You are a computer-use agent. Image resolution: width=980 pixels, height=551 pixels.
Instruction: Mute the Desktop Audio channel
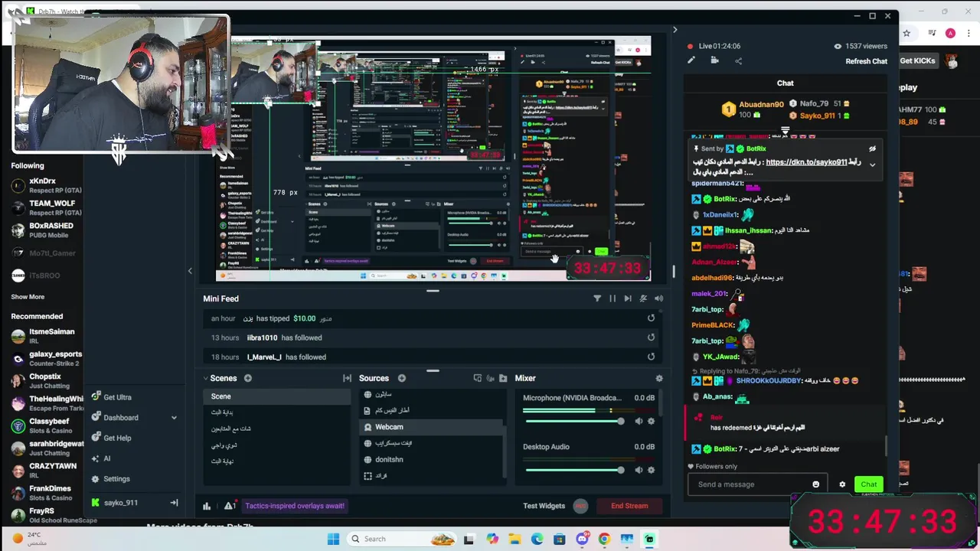click(x=639, y=470)
